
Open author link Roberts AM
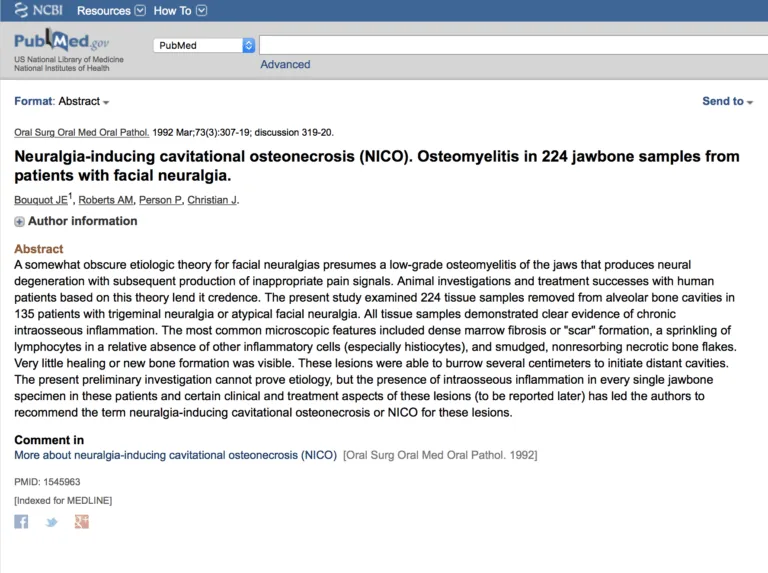click(106, 200)
